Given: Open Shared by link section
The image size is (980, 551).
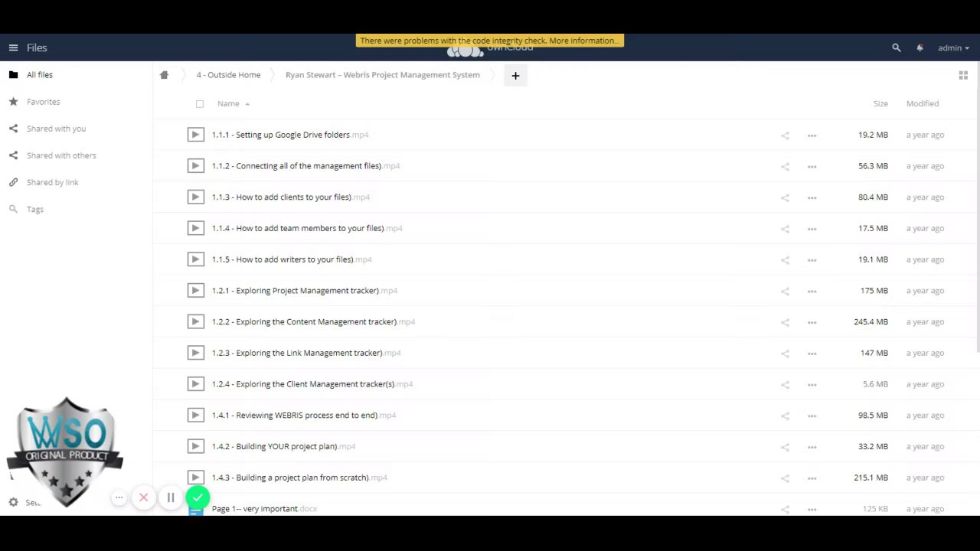Looking at the screenshot, I should (x=52, y=182).
